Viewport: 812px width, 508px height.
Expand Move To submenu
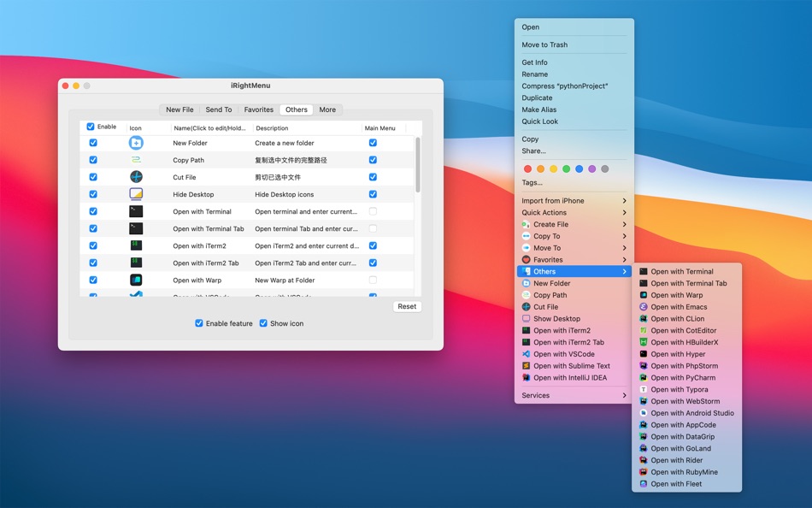point(574,248)
